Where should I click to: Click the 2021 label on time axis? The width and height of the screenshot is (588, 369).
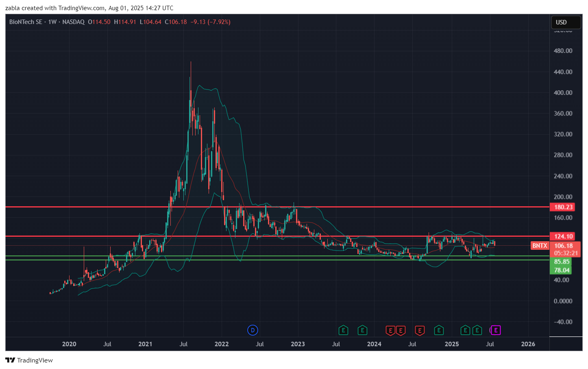pos(145,344)
